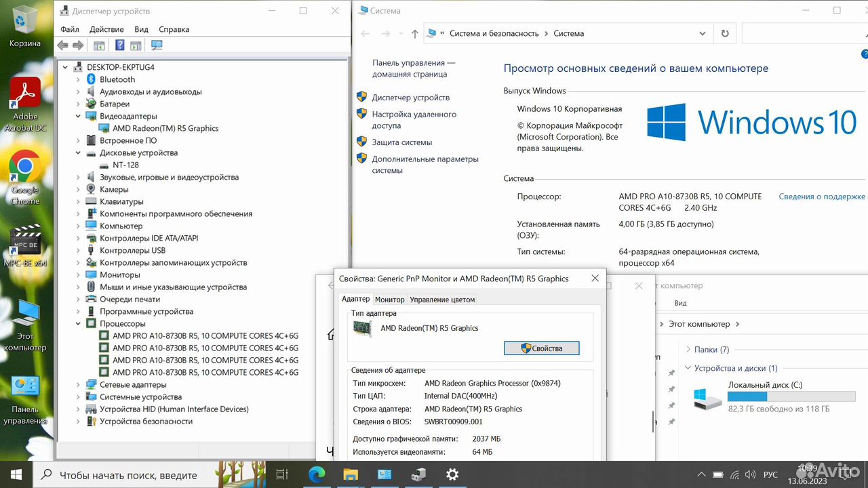Select the NT-128 disk device
The width and height of the screenshot is (868, 488).
[x=126, y=165]
